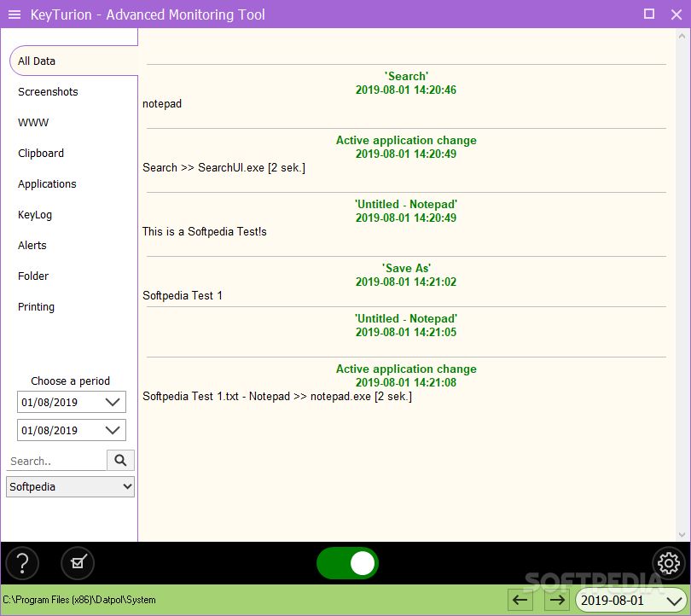The height and width of the screenshot is (616, 691).
Task: Go to next day with the right arrow
Action: coord(557,600)
